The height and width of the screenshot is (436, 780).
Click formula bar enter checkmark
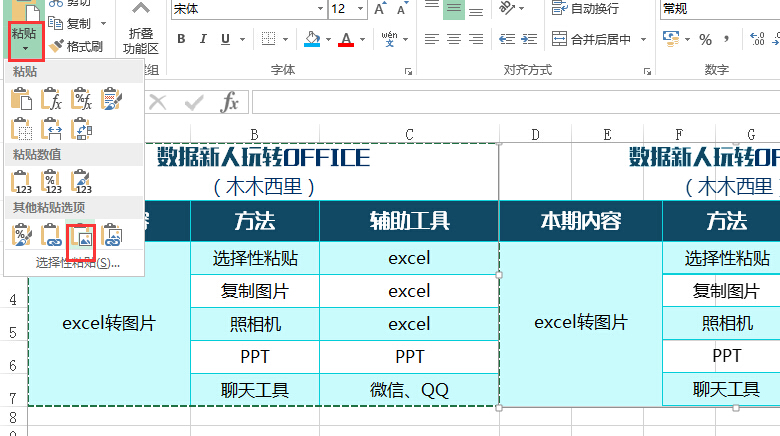194,103
